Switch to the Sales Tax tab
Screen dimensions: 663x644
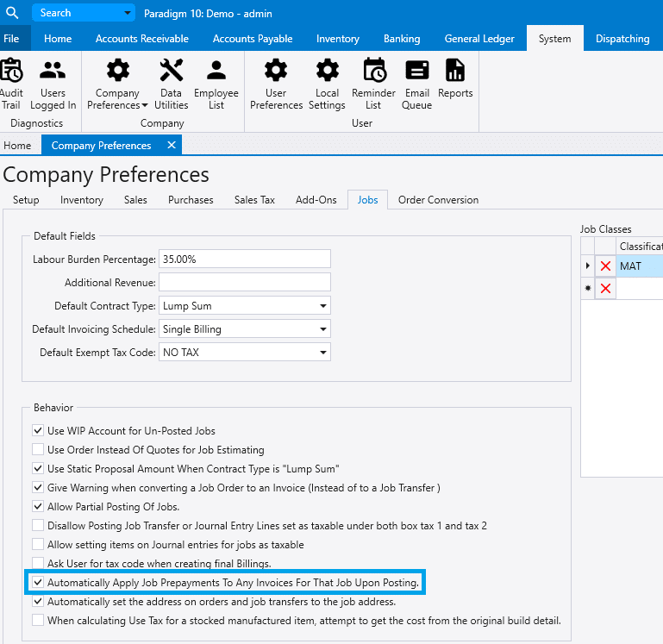(x=254, y=200)
